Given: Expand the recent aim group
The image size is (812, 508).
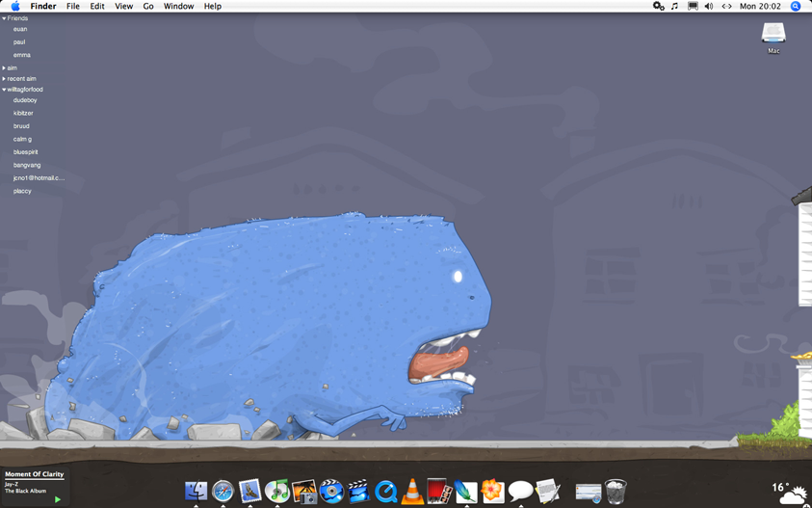Looking at the screenshot, I should pos(4,79).
